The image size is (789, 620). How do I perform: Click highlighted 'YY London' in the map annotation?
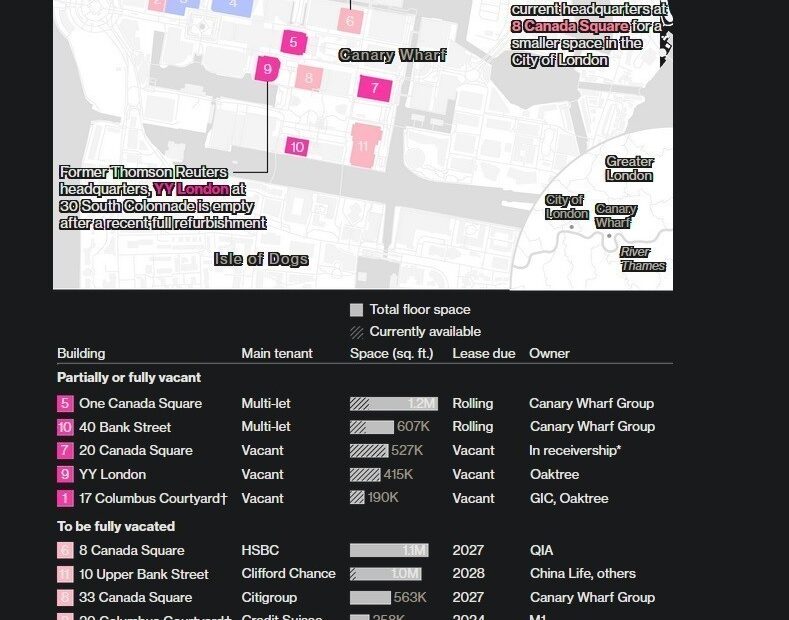tap(191, 189)
